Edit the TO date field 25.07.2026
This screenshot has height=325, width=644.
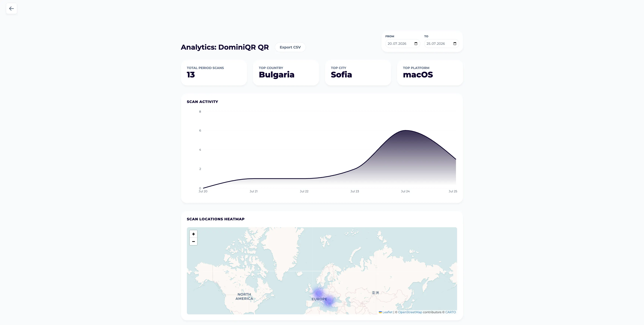441,44
